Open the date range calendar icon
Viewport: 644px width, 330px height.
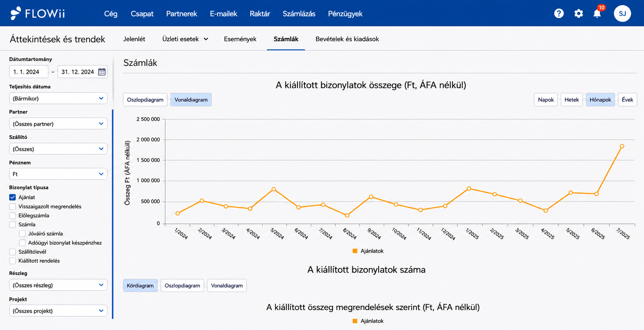click(x=102, y=72)
